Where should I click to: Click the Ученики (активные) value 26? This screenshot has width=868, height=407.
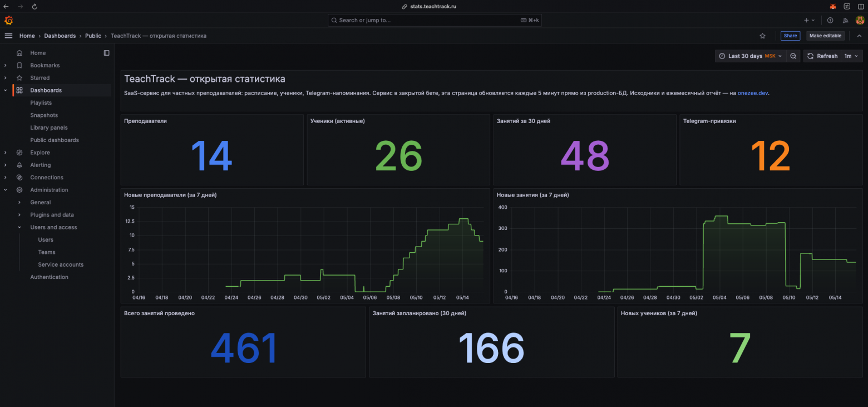(398, 156)
